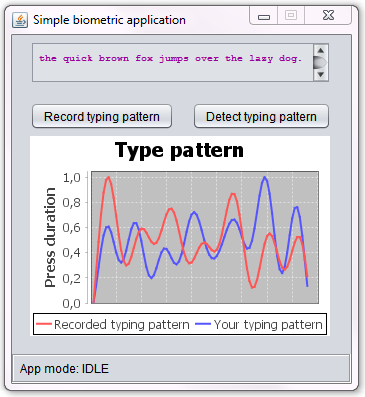This screenshot has height=397, width=365.
Task: Click inside the quick brown fox text field
Action: pyautogui.click(x=173, y=62)
